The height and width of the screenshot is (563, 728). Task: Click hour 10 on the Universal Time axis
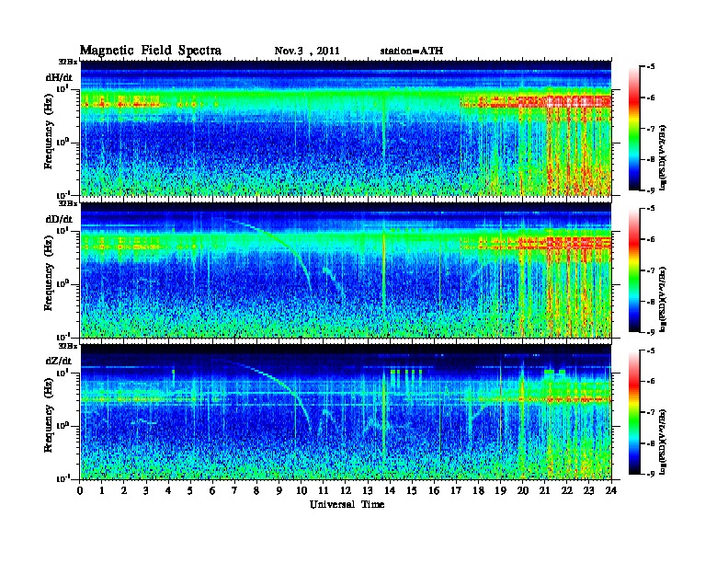pos(301,490)
